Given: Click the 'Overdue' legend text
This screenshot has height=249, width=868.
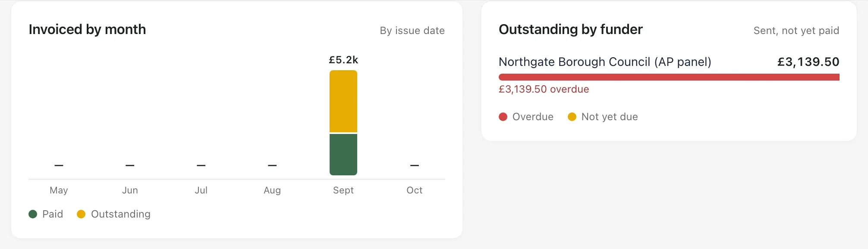Looking at the screenshot, I should 533,117.
